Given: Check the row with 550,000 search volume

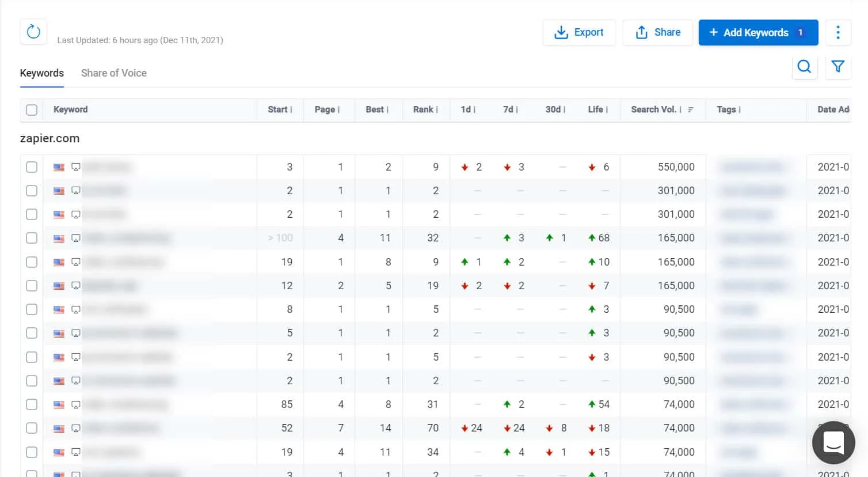Looking at the screenshot, I should (32, 167).
